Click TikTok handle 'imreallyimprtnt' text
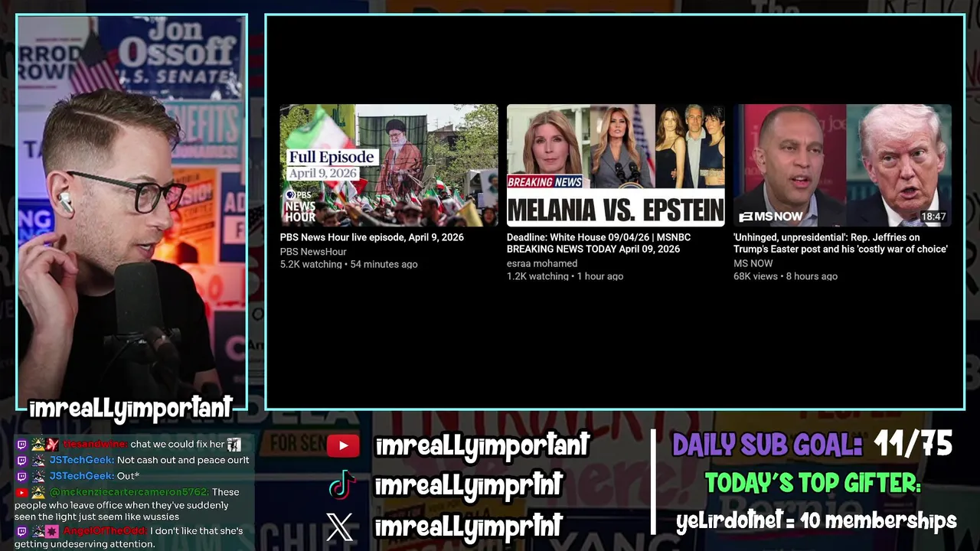 [469, 485]
